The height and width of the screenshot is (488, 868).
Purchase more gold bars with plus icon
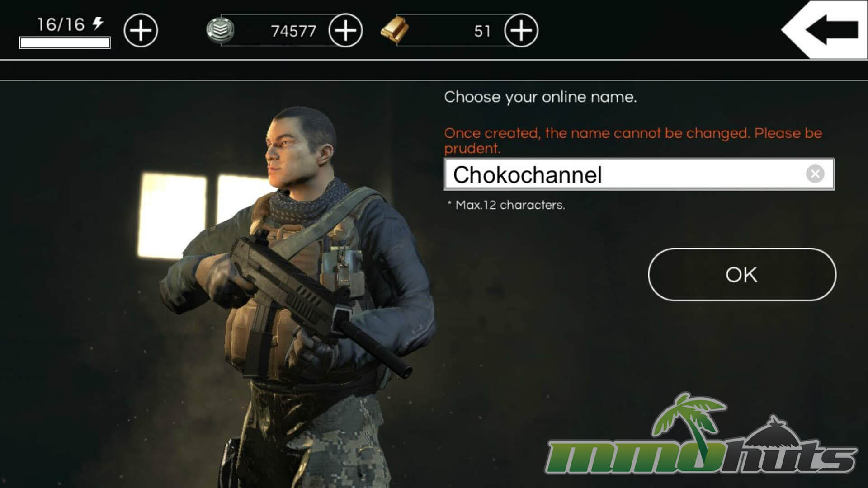tap(521, 30)
